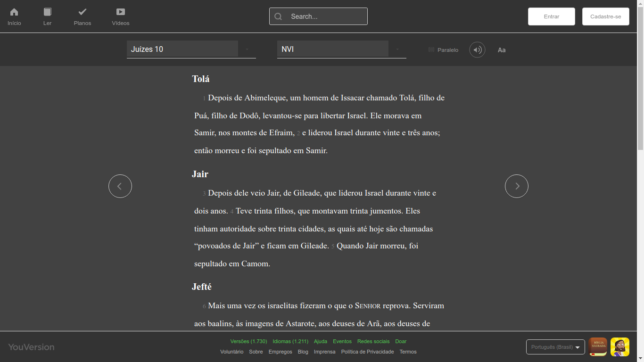The image size is (644, 362).
Task: Open the Ler reading section icon
Action: 47,13
